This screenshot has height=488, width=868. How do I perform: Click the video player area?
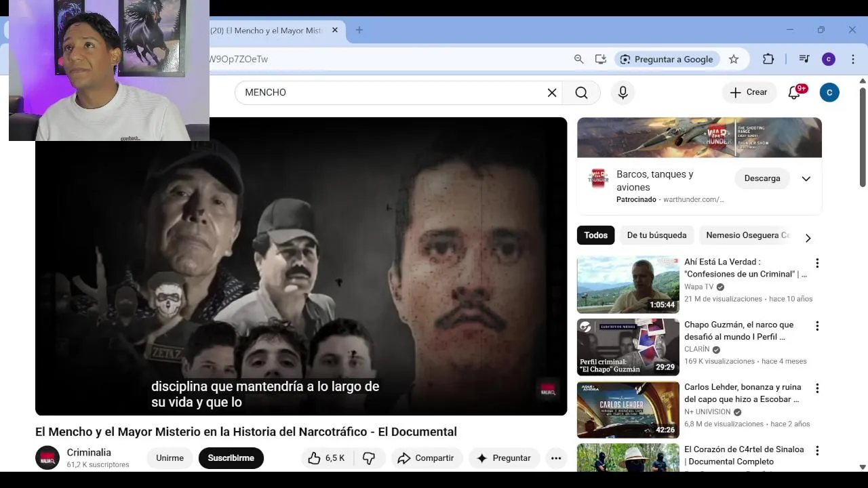[301, 266]
